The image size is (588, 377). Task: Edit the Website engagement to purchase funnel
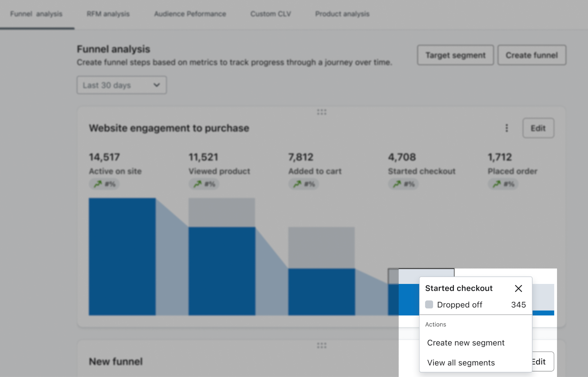click(538, 128)
